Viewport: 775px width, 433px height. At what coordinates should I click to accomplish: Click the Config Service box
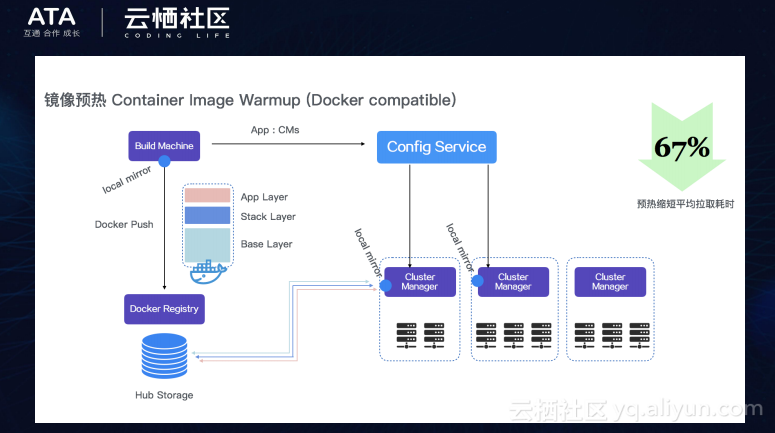pyautogui.click(x=436, y=147)
